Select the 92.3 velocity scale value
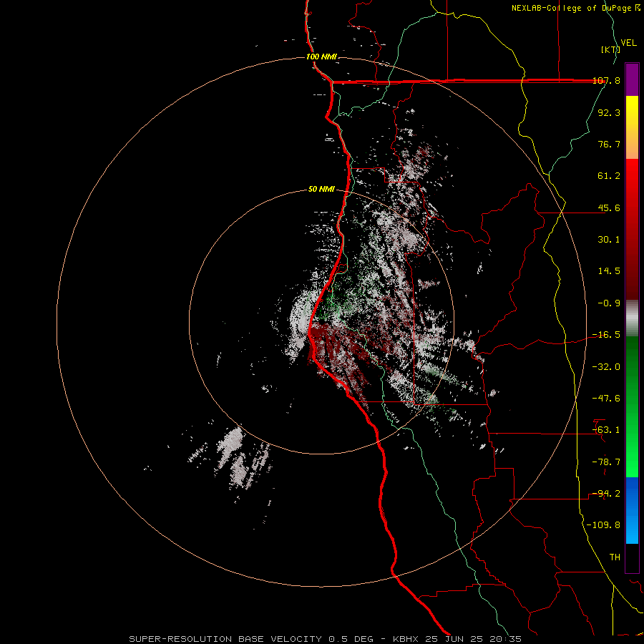The width and height of the screenshot is (644, 644). click(x=609, y=112)
